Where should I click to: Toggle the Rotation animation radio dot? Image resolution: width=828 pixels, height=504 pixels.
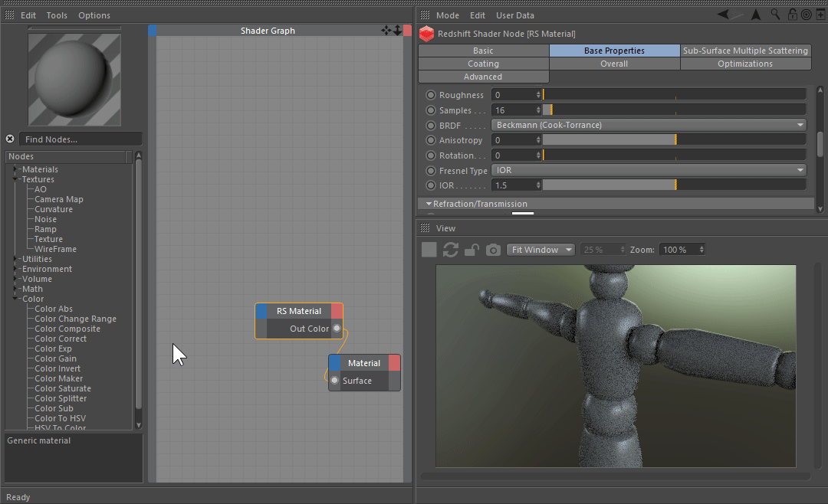(431, 155)
